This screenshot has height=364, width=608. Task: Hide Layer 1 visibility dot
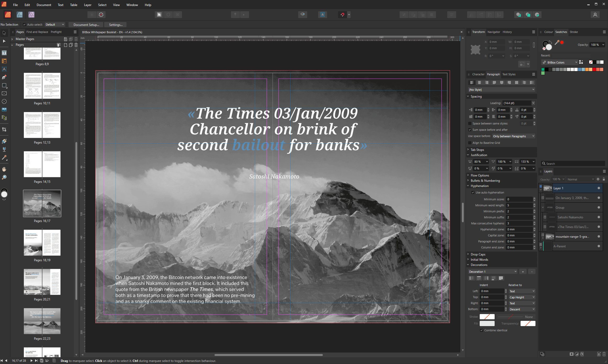click(599, 188)
